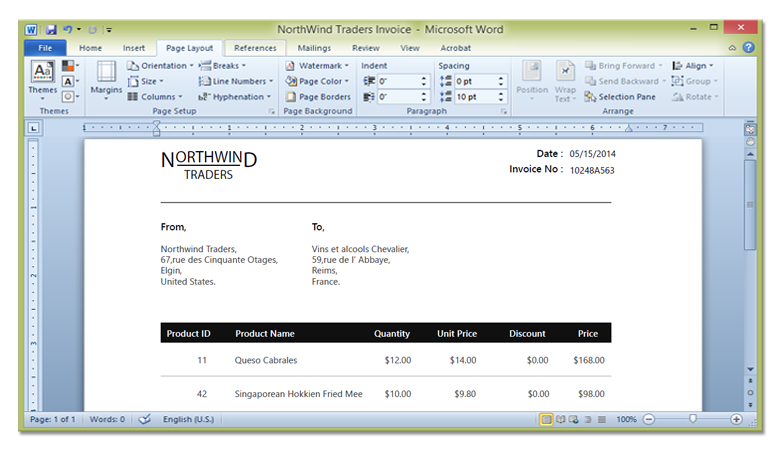
Task: Click the Save icon in Quick Access Toolbar
Action: (51, 30)
